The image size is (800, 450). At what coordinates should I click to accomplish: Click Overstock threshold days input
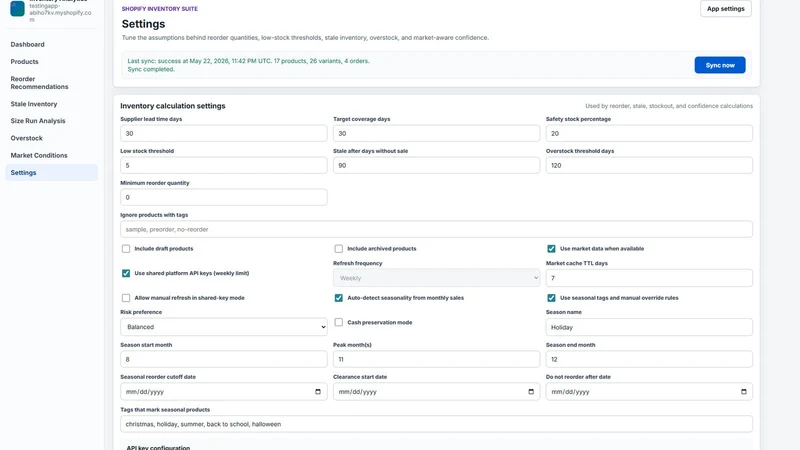pyautogui.click(x=649, y=165)
